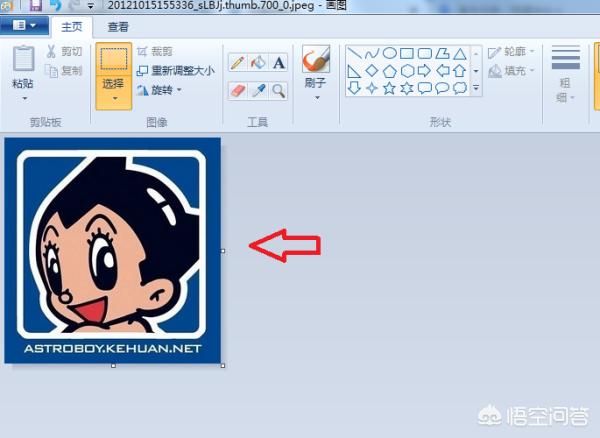Viewport: 600px width, 438px height.
Task: Choose the Line shape
Action: tap(354, 53)
